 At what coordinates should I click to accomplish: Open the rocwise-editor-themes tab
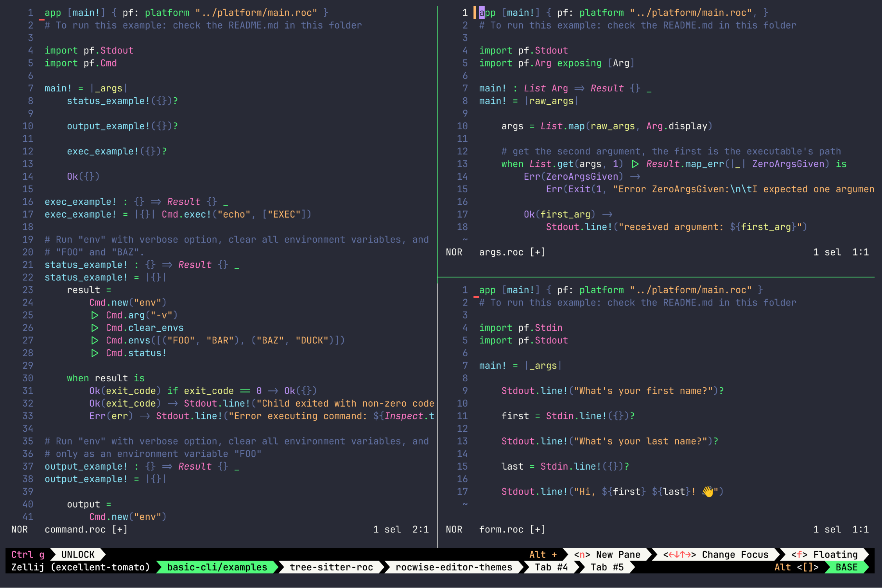(454, 567)
